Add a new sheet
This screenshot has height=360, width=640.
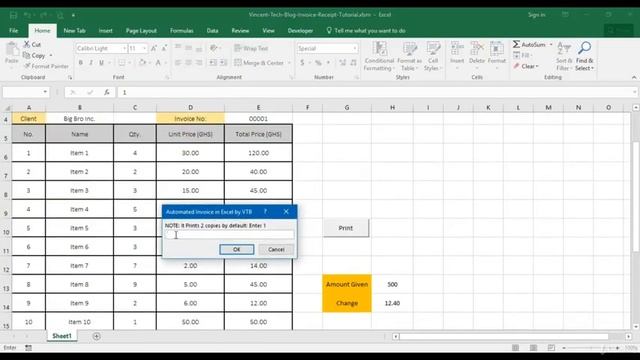[x=97, y=336]
